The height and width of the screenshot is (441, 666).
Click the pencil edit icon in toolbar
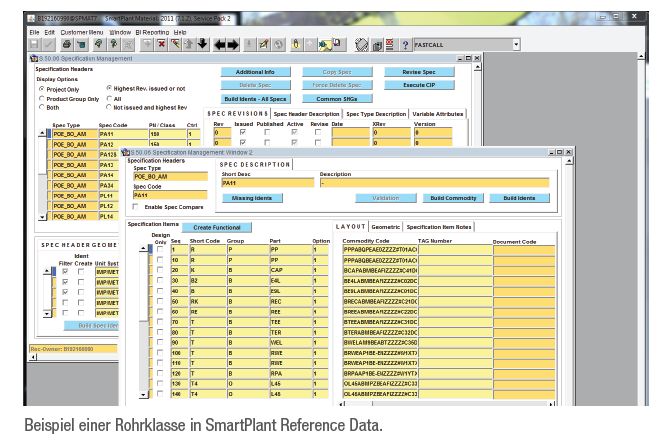click(x=264, y=44)
